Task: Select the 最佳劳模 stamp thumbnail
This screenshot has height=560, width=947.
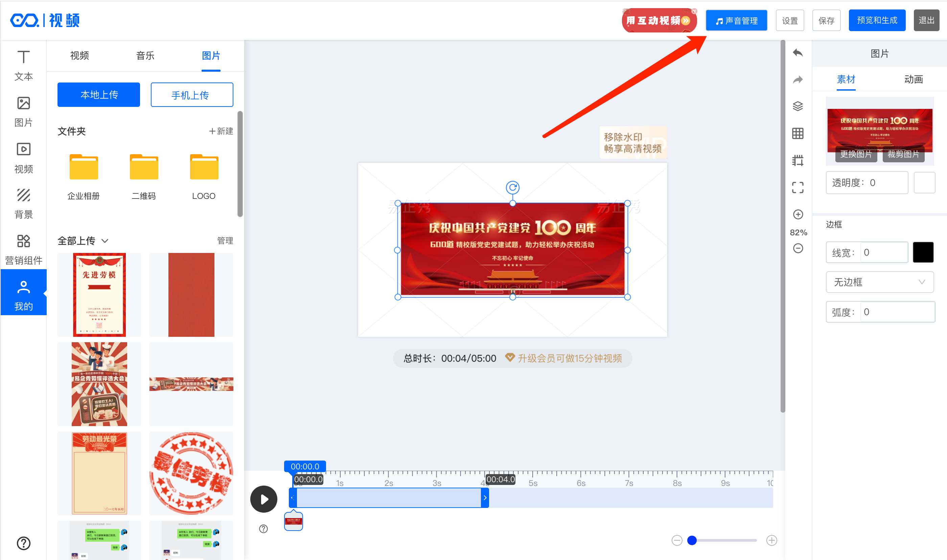Action: coord(191,473)
